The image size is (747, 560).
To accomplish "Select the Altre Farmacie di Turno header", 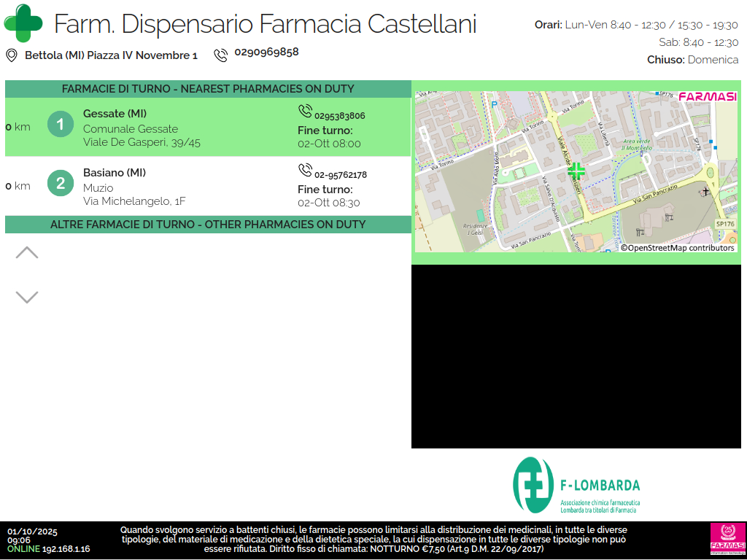I will tap(208, 225).
